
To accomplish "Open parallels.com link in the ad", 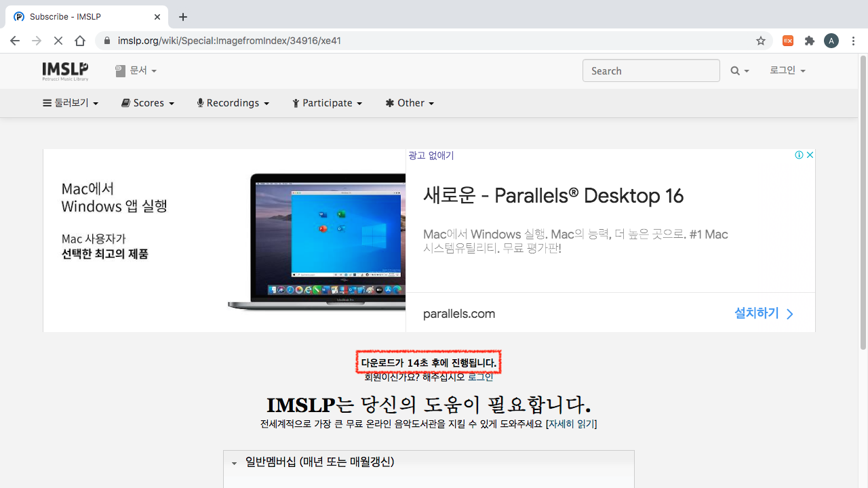I will point(459,314).
